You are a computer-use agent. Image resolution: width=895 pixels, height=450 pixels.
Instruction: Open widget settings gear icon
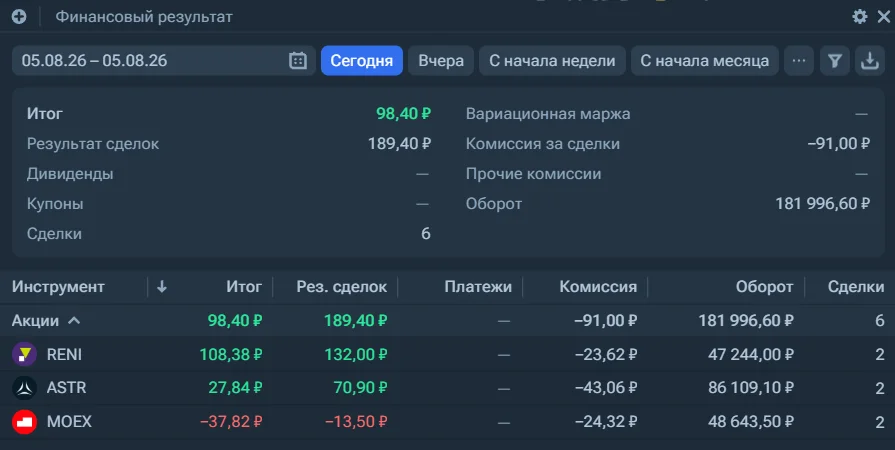click(x=860, y=17)
